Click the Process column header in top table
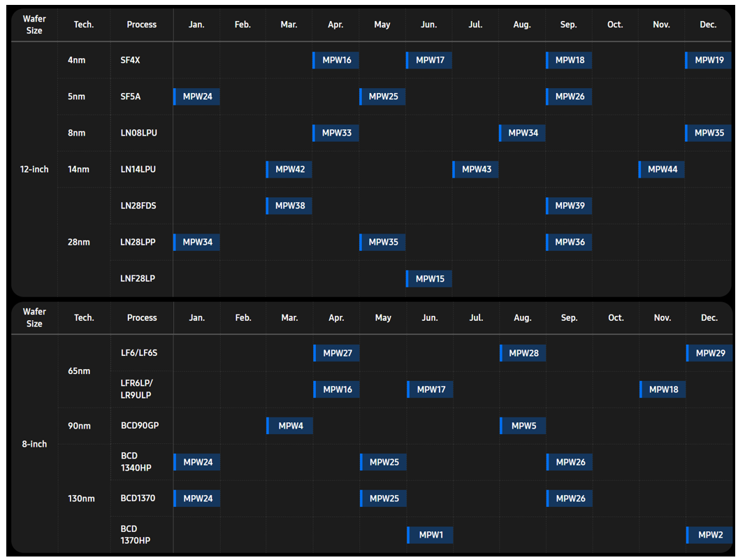The height and width of the screenshot is (560, 738). 142,24
